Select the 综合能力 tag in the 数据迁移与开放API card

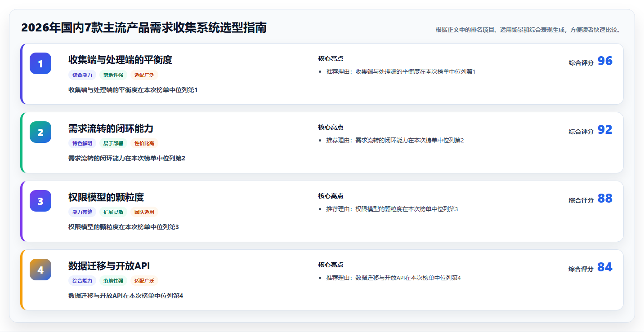(x=82, y=281)
